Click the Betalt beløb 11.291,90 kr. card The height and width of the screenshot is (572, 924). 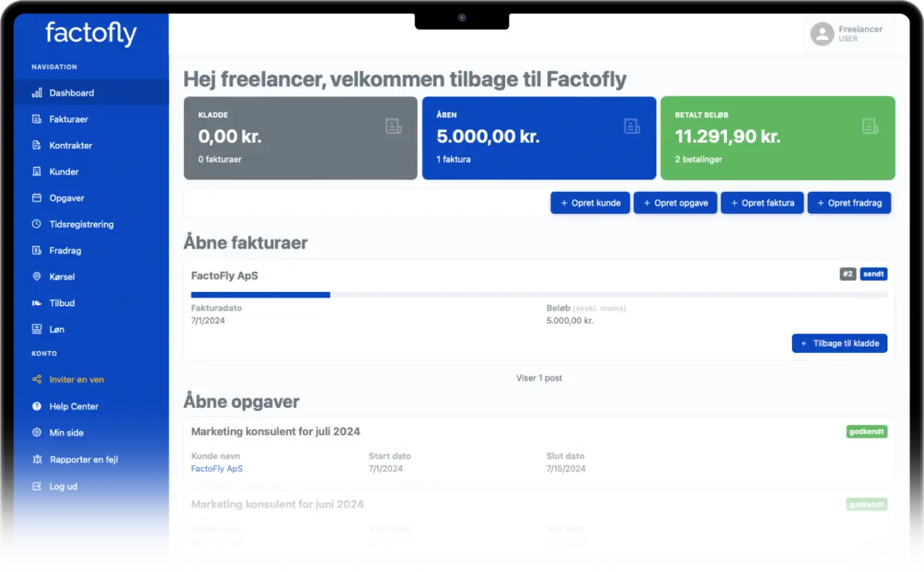777,138
